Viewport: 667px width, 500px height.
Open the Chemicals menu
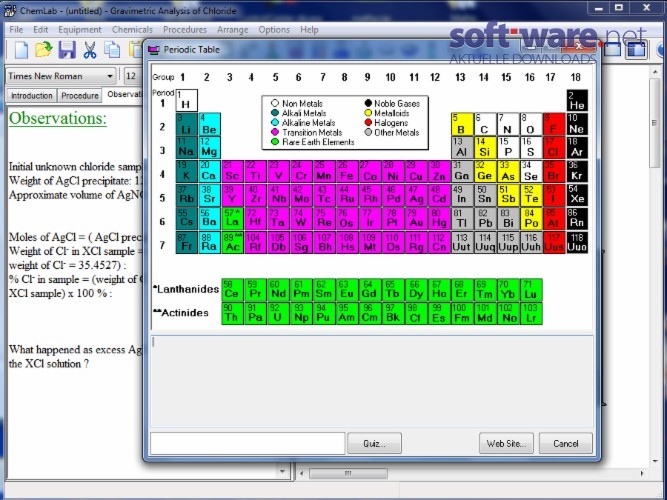(x=132, y=30)
